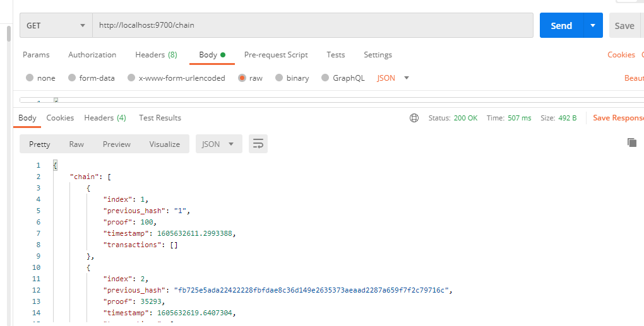Select the Raw view
The height and width of the screenshot is (326, 644).
(x=76, y=144)
